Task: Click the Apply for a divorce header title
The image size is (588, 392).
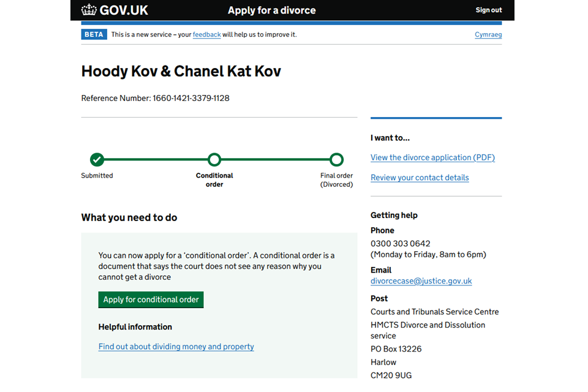Action: [272, 10]
